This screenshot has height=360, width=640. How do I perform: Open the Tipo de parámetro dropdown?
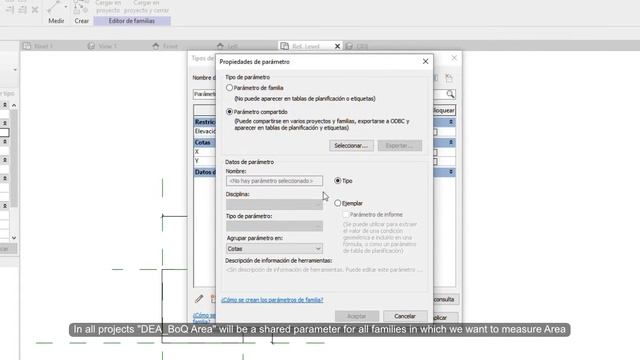coord(274,226)
